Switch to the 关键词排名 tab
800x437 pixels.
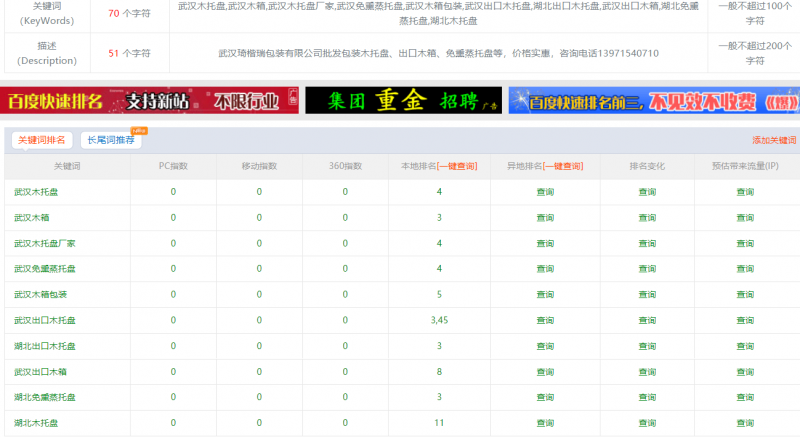pyautogui.click(x=42, y=140)
